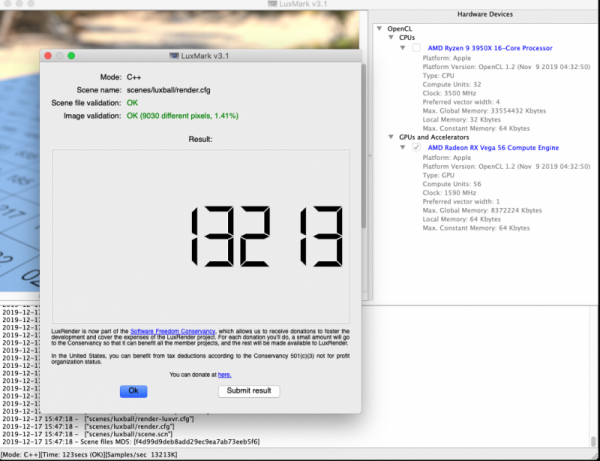Image resolution: width=600 pixels, height=461 pixels.
Task: Collapse the AMD Ryzen 9 3950X device details
Action: click(x=403, y=48)
